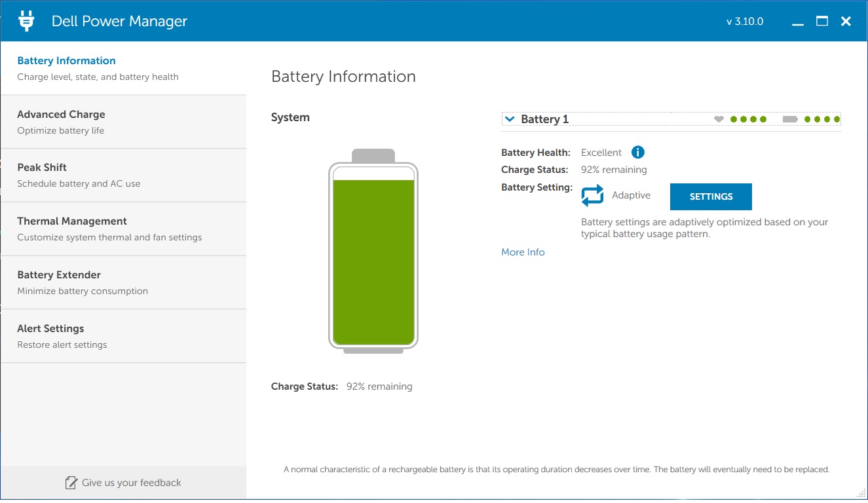Click the Battery Health info icon
868x503 pixels.
637,153
